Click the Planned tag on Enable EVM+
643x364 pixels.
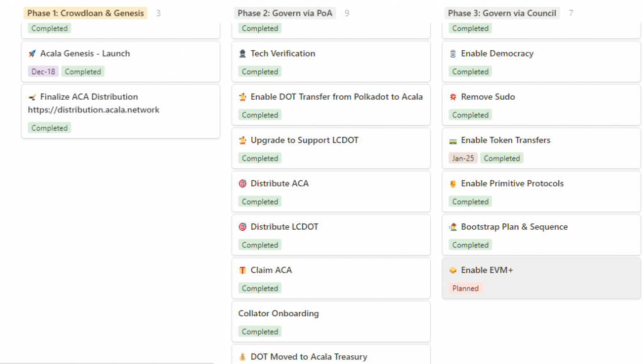[465, 289]
